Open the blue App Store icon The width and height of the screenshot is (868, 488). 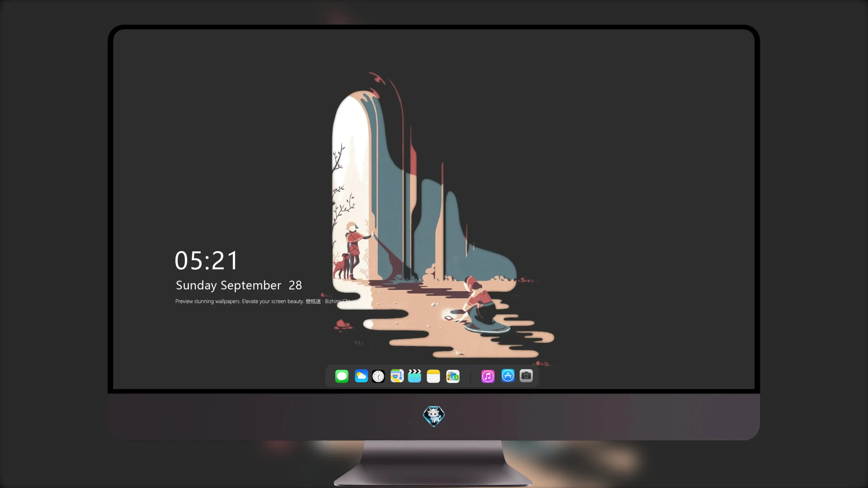508,375
